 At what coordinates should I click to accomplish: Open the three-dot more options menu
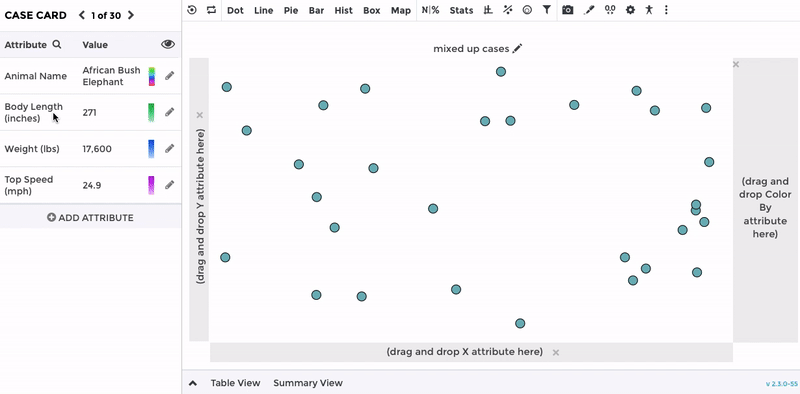pos(666,10)
